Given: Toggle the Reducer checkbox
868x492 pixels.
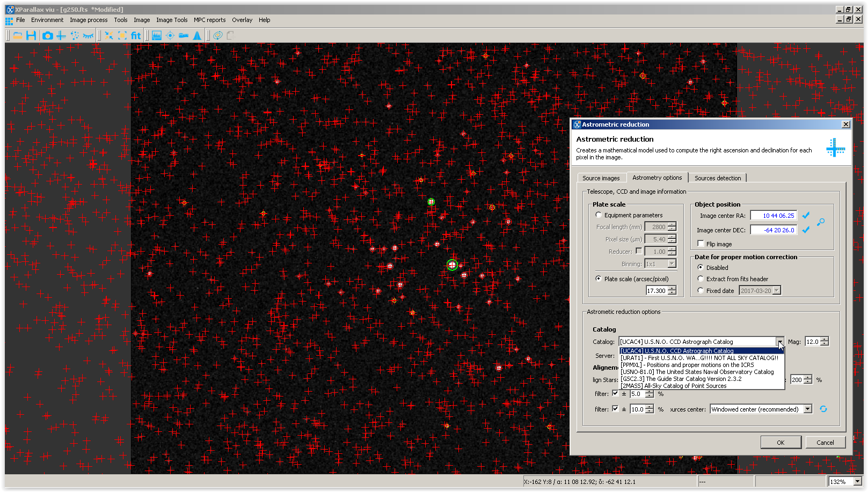Looking at the screenshot, I should [x=639, y=251].
